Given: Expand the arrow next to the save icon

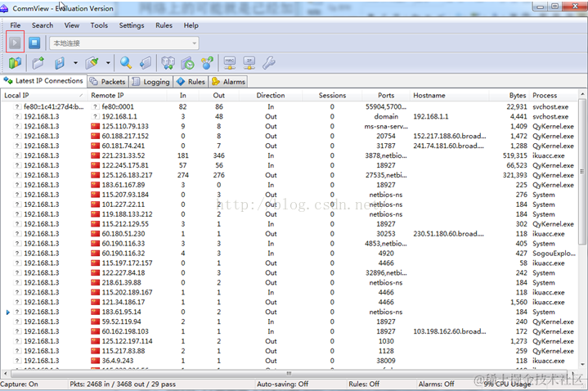Looking at the screenshot, I should 75,63.
